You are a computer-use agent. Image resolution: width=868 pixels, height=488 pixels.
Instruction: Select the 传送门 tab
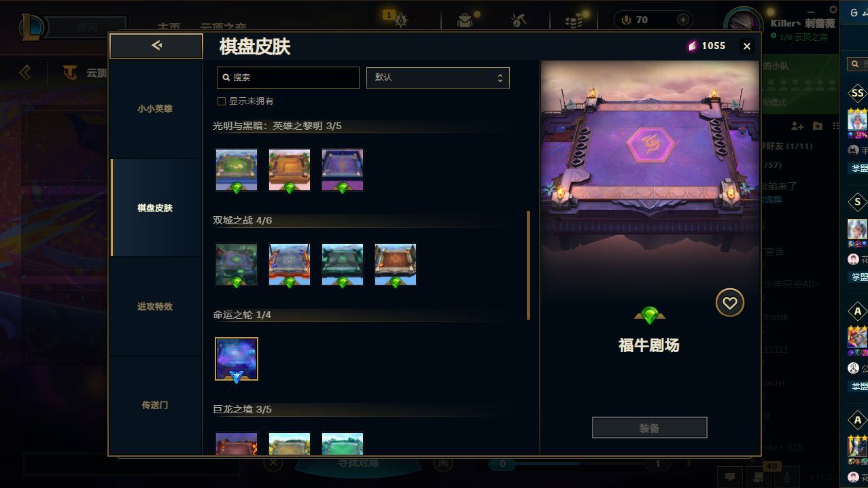pyautogui.click(x=156, y=405)
